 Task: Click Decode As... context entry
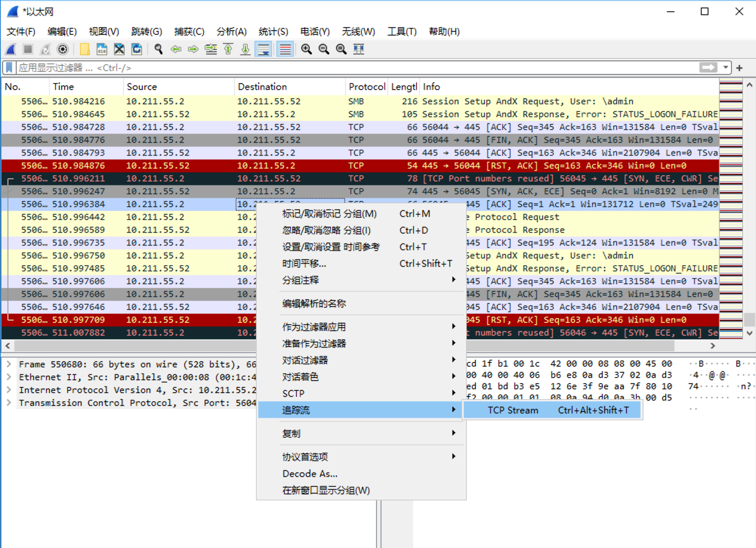tap(310, 474)
